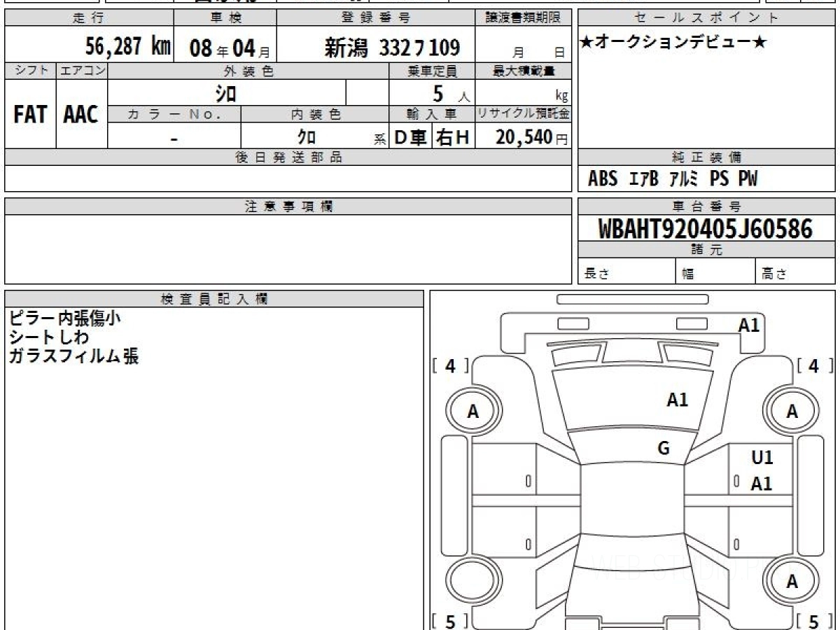The height and width of the screenshot is (630, 840).
Task: Click the 諸元 header
Action: (706, 250)
